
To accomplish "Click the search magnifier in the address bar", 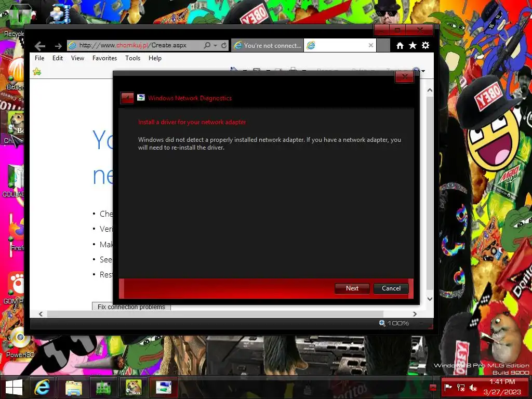I will 207,45.
